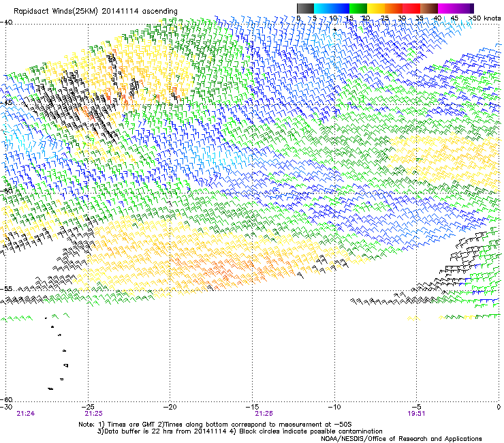Click the yellow 20-25 knots legend swatch
504x443 pixels.
click(x=376, y=8)
